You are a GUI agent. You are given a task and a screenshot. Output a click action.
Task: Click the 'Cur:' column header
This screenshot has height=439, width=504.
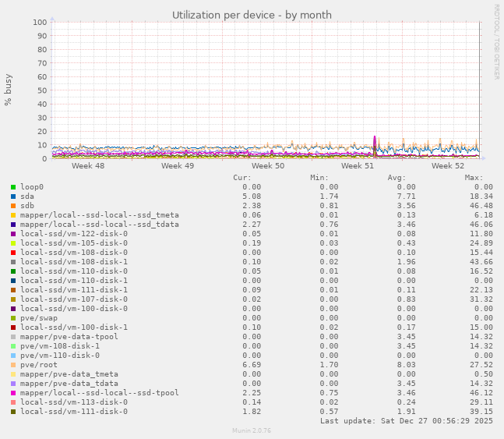(242, 178)
